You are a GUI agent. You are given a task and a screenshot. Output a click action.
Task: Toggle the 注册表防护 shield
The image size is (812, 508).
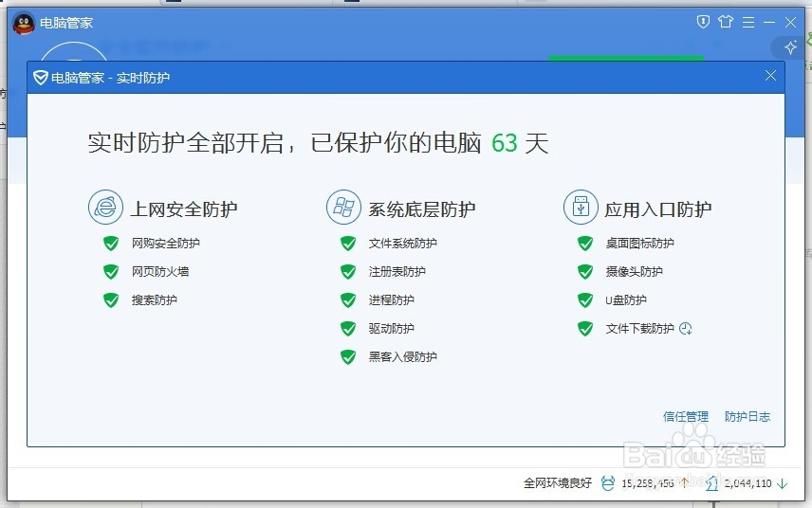pos(348,272)
